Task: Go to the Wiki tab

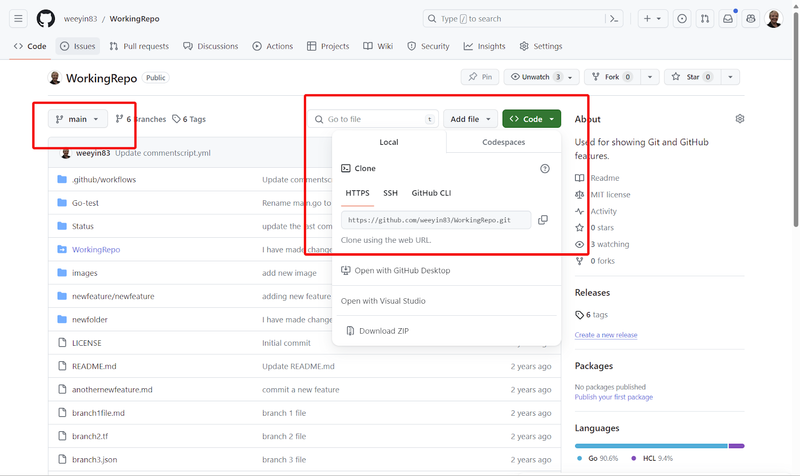Action: pos(378,46)
